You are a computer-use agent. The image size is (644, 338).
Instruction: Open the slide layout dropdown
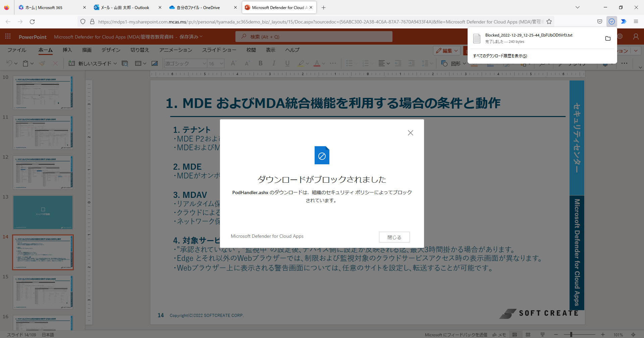[x=141, y=63]
